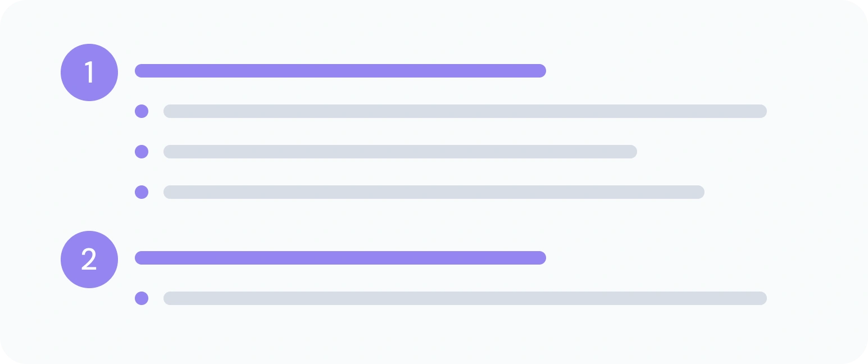Screen dimensions: 868x364
Task: Open the purple heading bar beside badge 2
Action: tap(340, 258)
